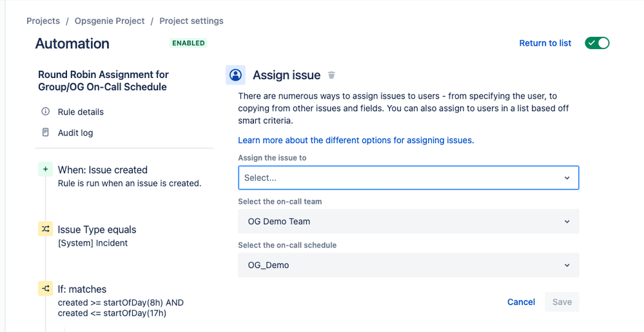This screenshot has height=332, width=644.
Task: Expand the on-call team dropdown
Action: click(x=408, y=221)
